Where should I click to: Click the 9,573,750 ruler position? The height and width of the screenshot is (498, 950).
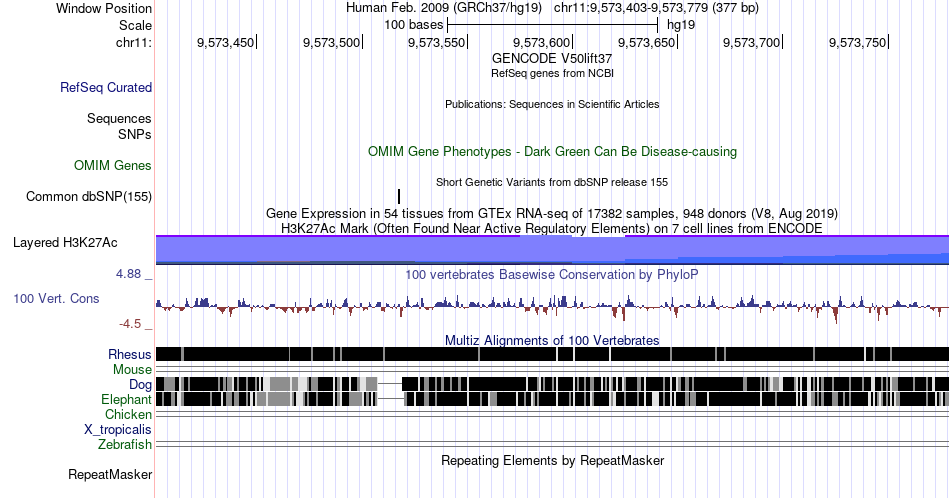click(x=857, y=42)
